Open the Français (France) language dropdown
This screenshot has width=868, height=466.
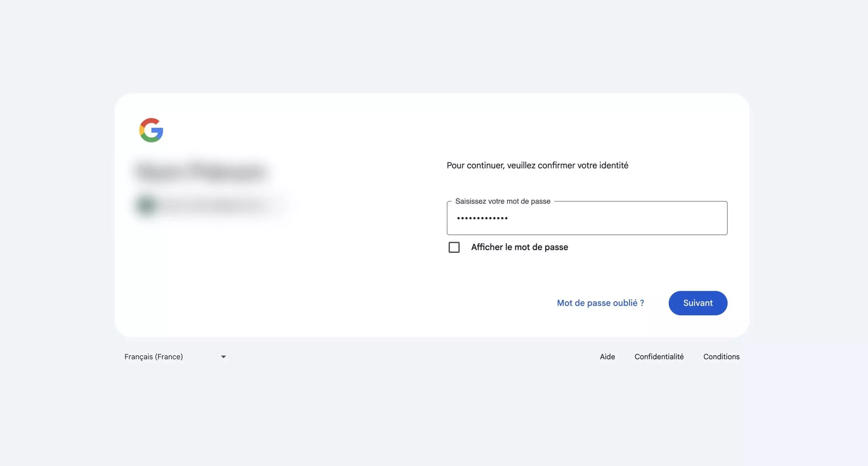click(154, 357)
